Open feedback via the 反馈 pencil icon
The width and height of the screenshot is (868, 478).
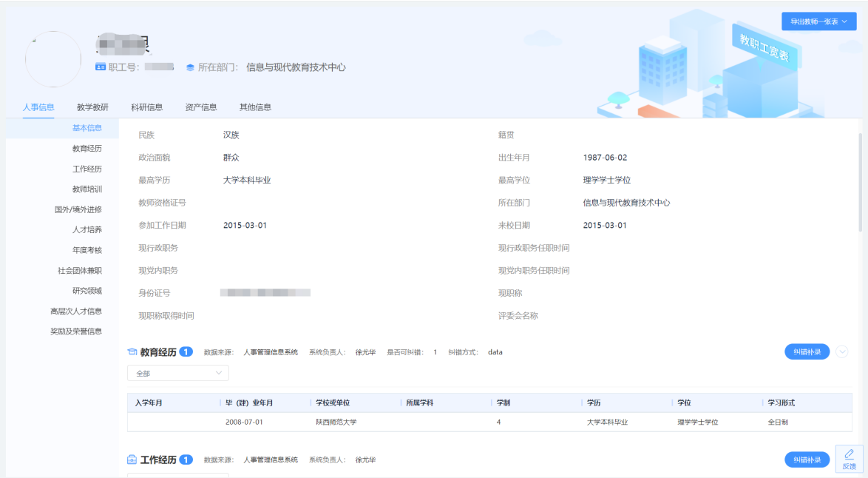coord(849,459)
